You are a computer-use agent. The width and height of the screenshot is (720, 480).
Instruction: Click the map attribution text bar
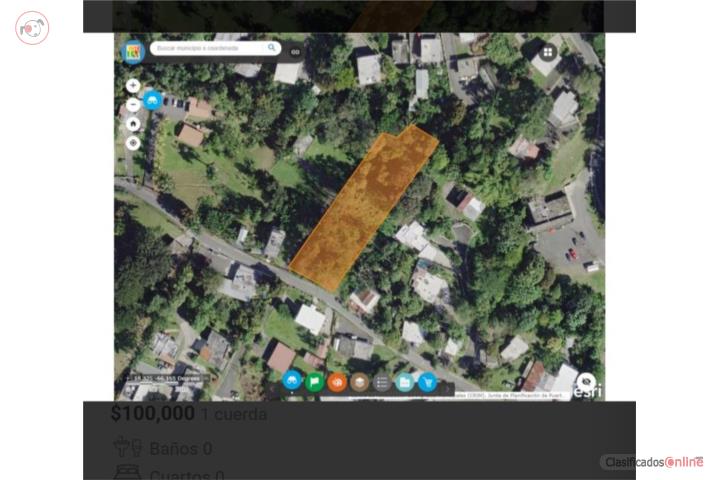pyautogui.click(x=510, y=395)
